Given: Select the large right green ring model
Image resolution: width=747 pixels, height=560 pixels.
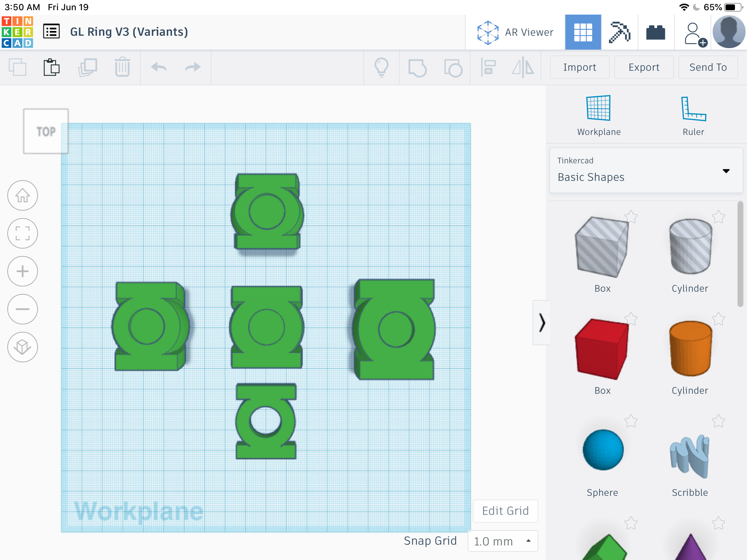Looking at the screenshot, I should (x=394, y=329).
